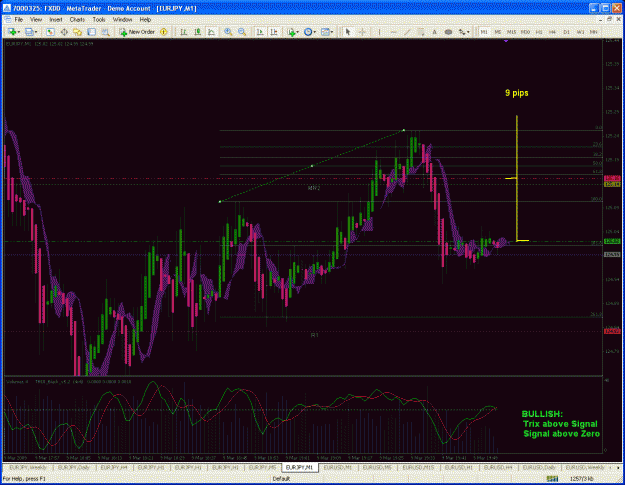Open the Periods clock icon
This screenshot has height=485, width=625.
coord(308,32)
